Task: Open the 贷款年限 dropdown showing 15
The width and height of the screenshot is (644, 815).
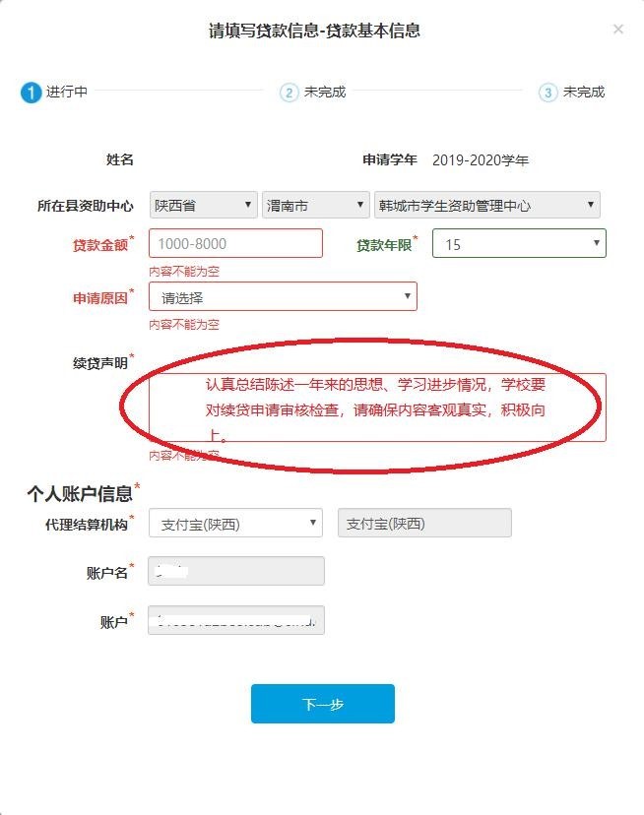Action: point(519,243)
